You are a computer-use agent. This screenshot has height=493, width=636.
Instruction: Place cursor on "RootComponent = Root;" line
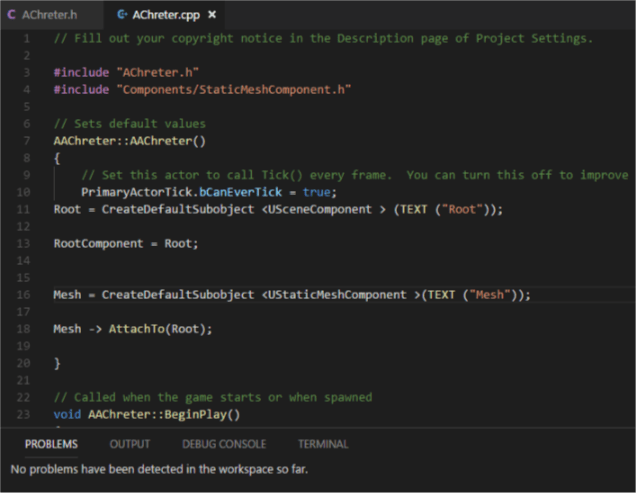coord(126,243)
